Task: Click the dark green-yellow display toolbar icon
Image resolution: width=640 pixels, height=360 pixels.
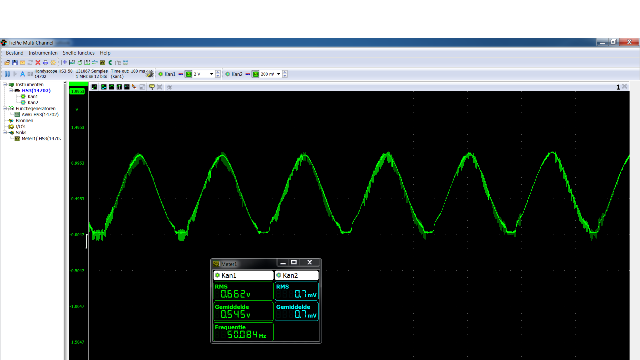Action: coord(102,62)
